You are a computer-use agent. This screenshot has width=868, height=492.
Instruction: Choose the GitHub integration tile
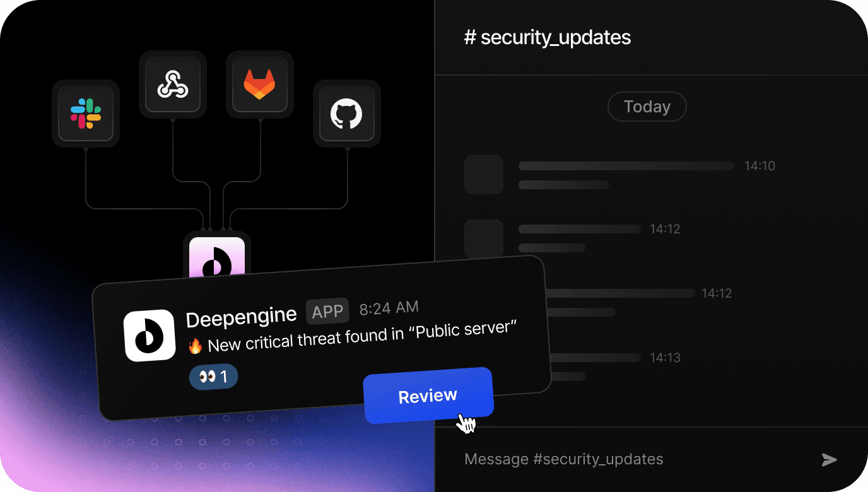point(347,114)
